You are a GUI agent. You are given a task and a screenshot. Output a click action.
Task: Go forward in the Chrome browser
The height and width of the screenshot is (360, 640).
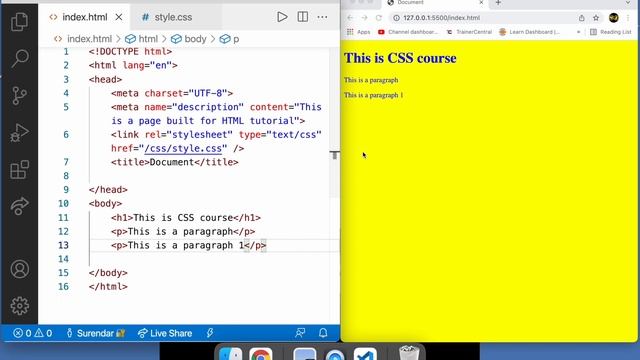point(364,18)
